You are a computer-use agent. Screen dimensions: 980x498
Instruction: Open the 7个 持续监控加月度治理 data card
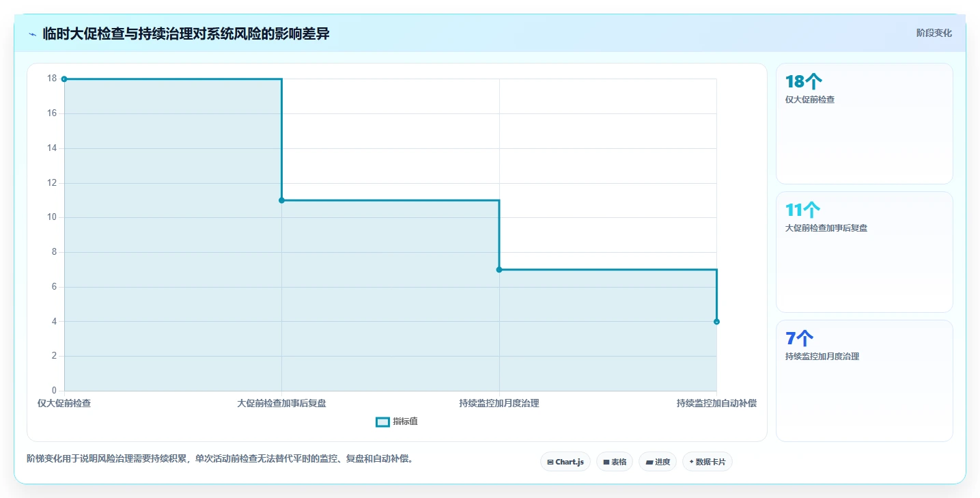tap(864, 381)
